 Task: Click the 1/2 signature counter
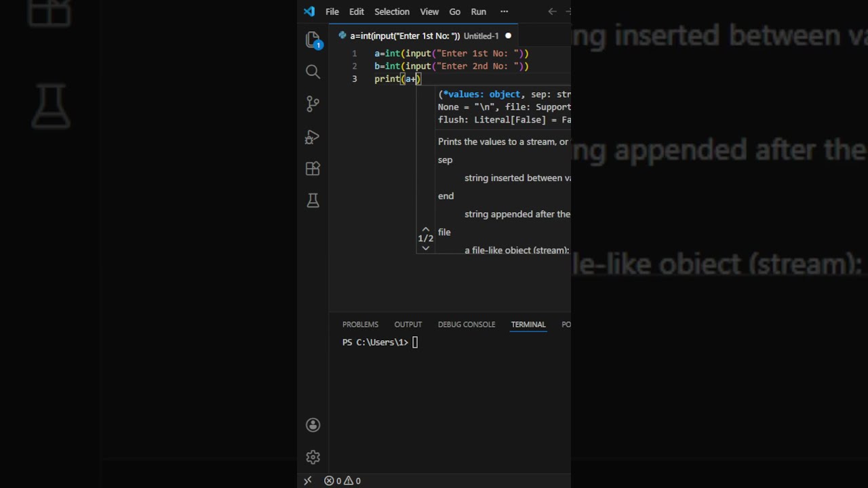(425, 239)
